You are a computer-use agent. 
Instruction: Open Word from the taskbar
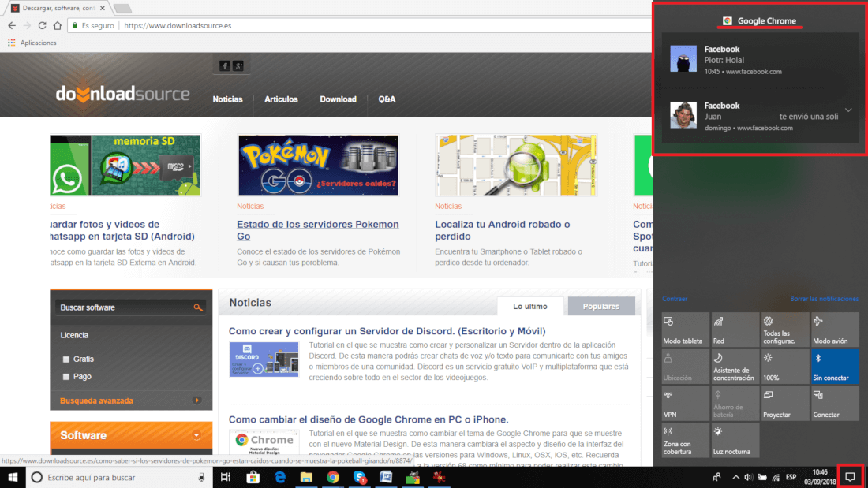(386, 477)
